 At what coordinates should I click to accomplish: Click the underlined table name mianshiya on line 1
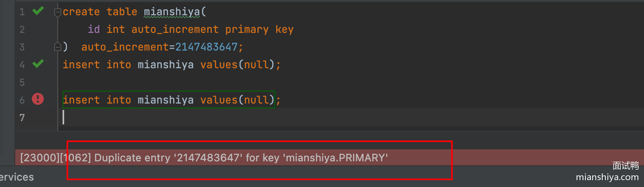(x=172, y=12)
